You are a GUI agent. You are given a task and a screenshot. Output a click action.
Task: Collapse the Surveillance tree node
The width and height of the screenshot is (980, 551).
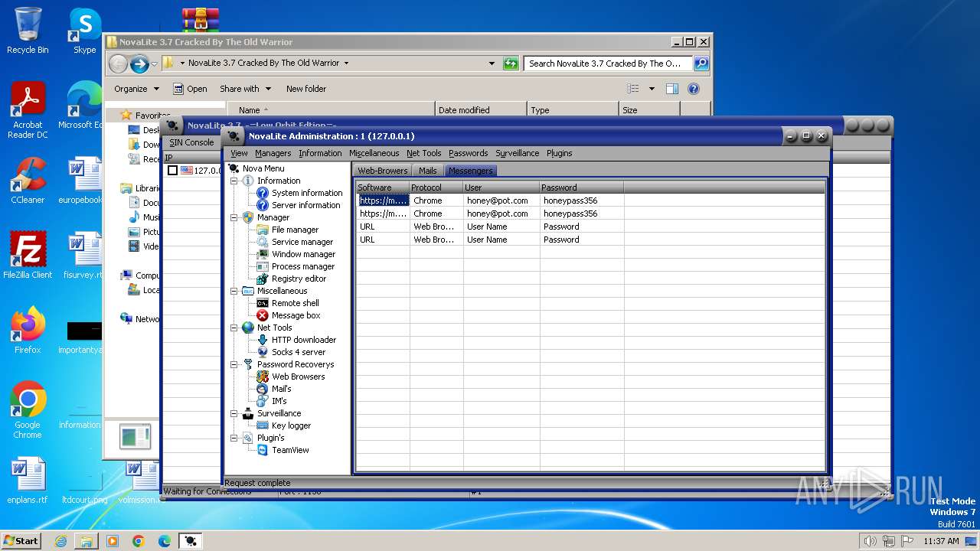pos(234,413)
